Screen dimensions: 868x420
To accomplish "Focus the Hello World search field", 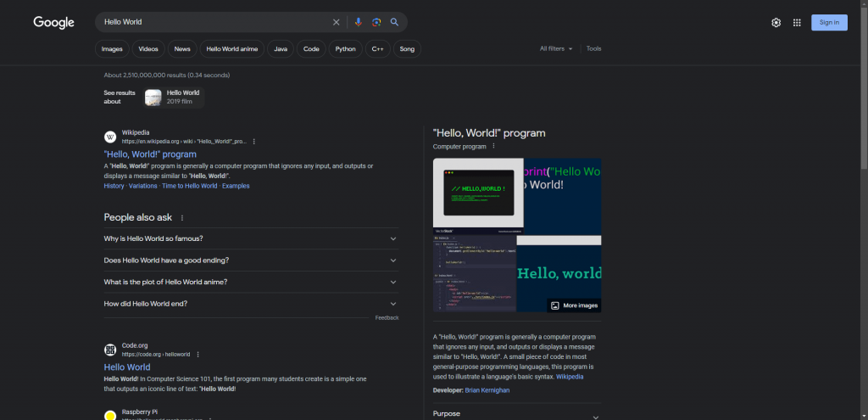I will 216,22.
